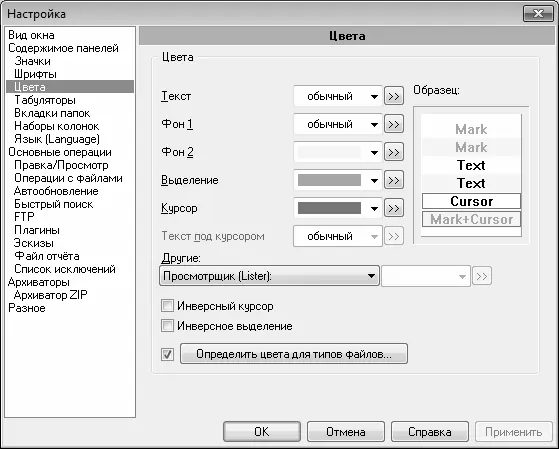The height and width of the screenshot is (449, 559).
Task: Click the >> button next to Фон 1
Action: [x=394, y=124]
